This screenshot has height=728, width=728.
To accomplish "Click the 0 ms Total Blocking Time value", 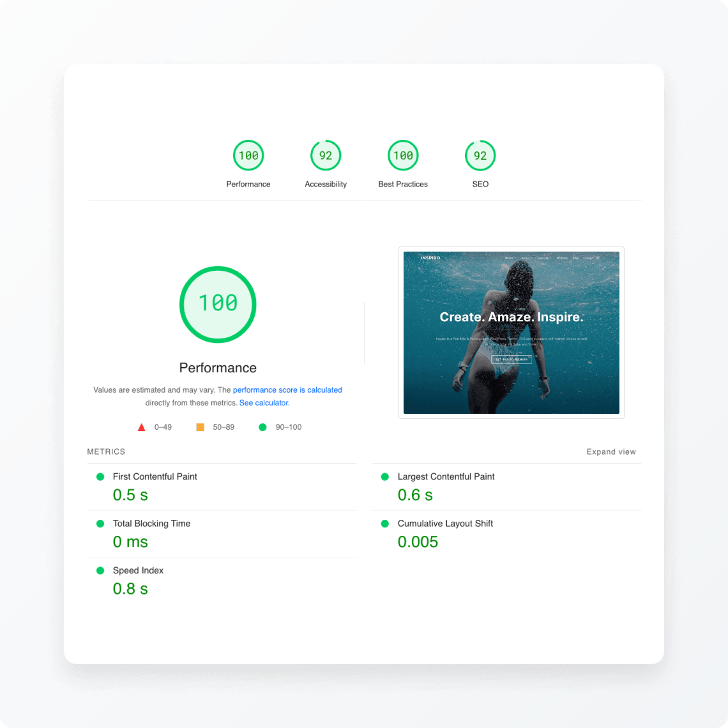I will 130,542.
